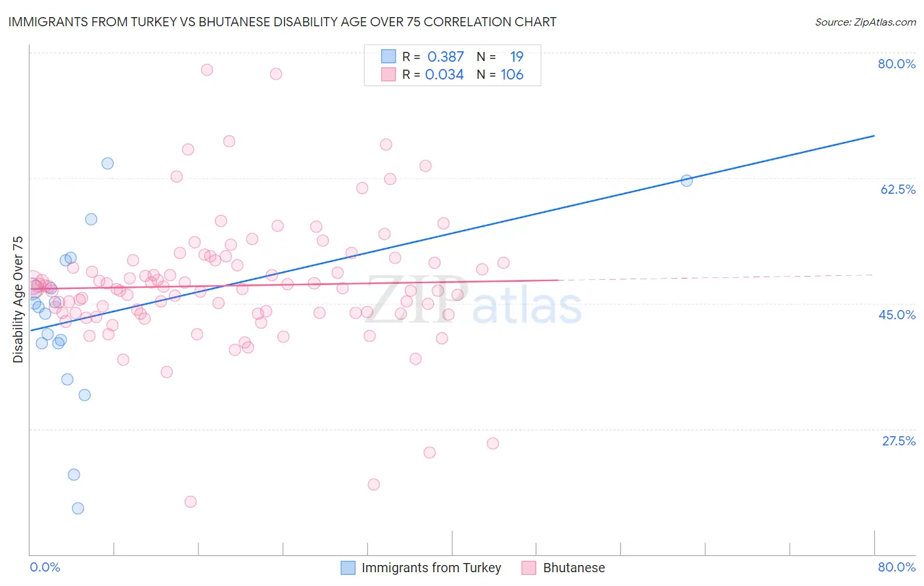The image size is (924, 586).
Task: Click the chart title text
Action: coord(282,22)
